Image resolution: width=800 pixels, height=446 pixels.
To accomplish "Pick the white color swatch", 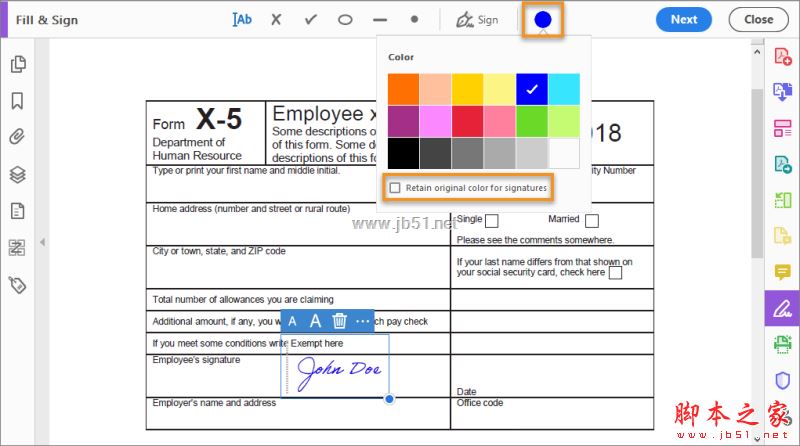I will click(564, 153).
